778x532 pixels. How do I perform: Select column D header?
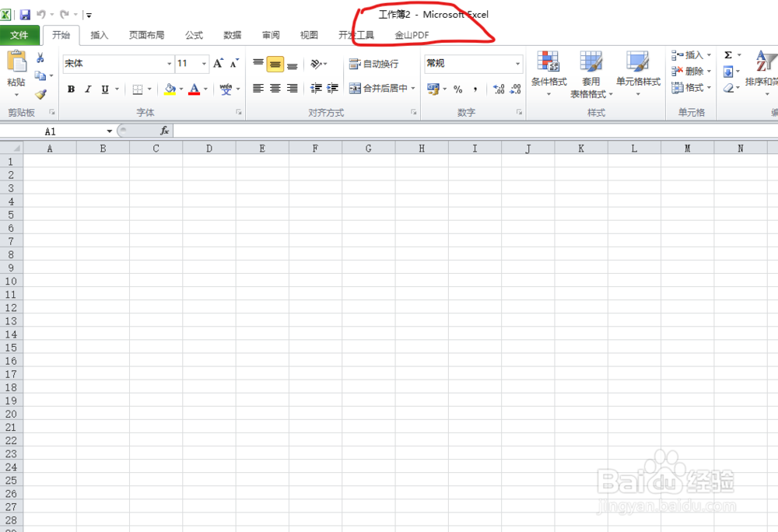point(209,149)
